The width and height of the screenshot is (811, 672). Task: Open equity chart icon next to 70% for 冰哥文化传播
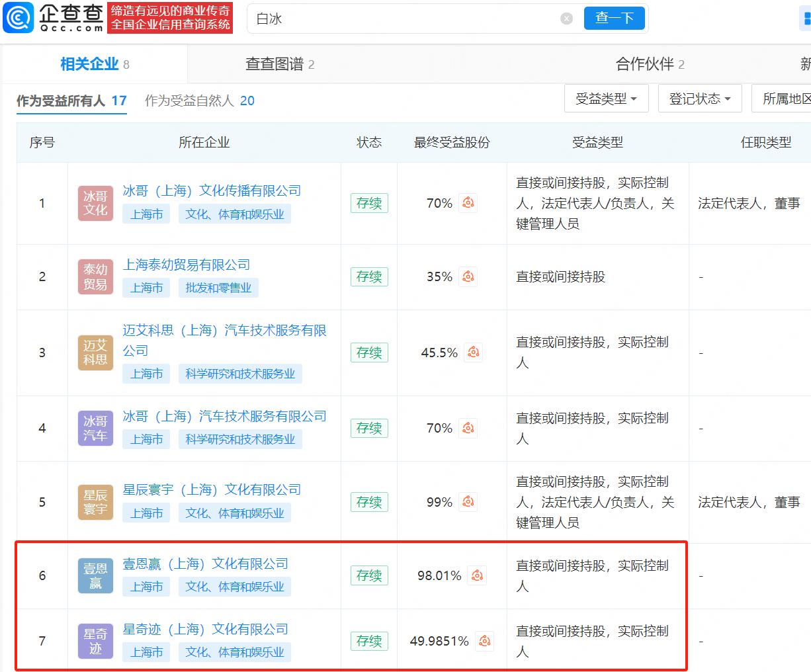pyautogui.click(x=468, y=203)
